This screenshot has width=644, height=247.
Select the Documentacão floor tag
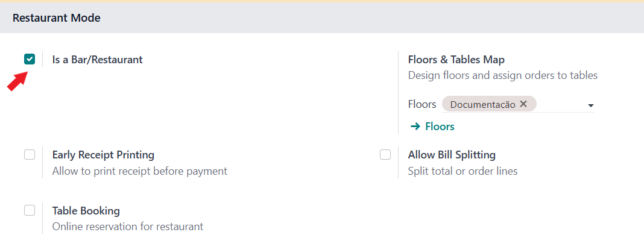(x=482, y=104)
